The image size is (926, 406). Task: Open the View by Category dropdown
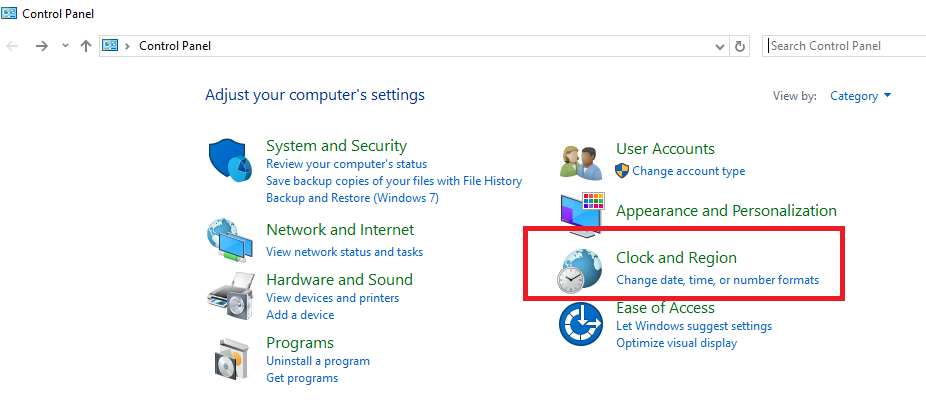(x=860, y=96)
